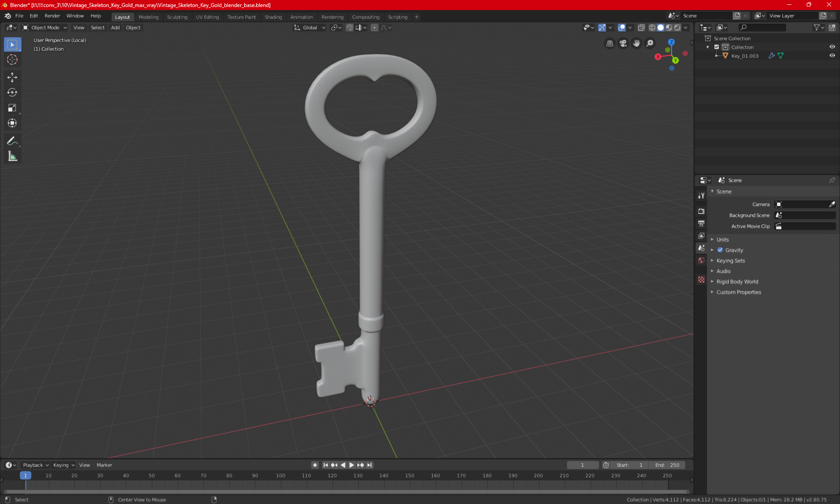Select the Move tool in toolbar
Viewport: 840px width, 504px height.
[x=12, y=77]
